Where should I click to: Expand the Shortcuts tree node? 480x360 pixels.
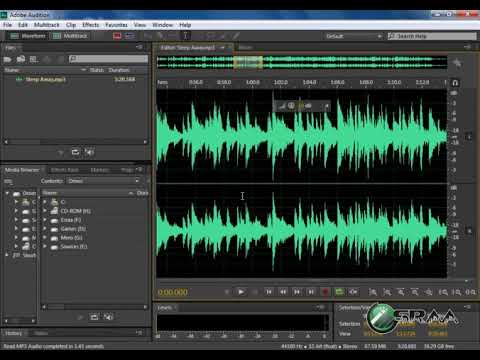[x=7, y=255]
